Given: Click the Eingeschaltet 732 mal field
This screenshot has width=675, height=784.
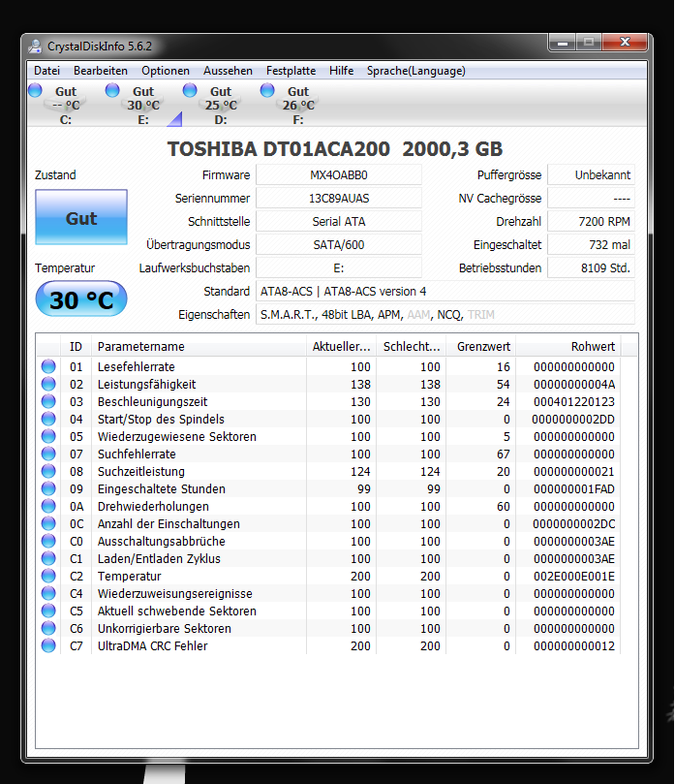Looking at the screenshot, I should 591,245.
